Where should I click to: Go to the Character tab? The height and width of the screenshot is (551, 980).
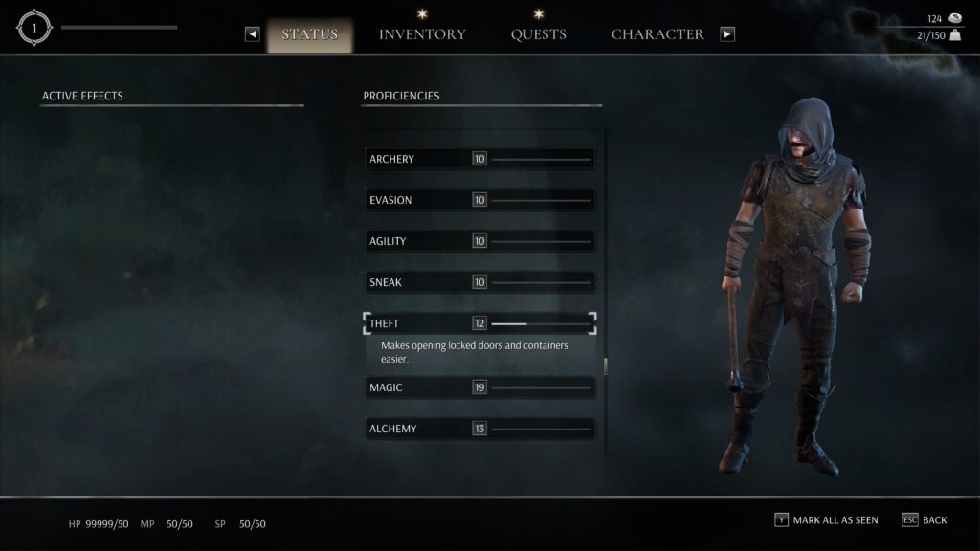(x=657, y=34)
